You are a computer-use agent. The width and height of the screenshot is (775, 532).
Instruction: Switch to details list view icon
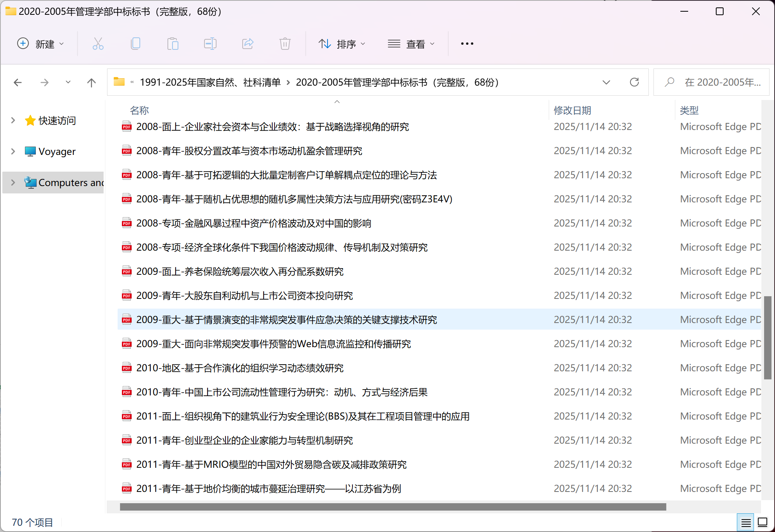pyautogui.click(x=746, y=522)
